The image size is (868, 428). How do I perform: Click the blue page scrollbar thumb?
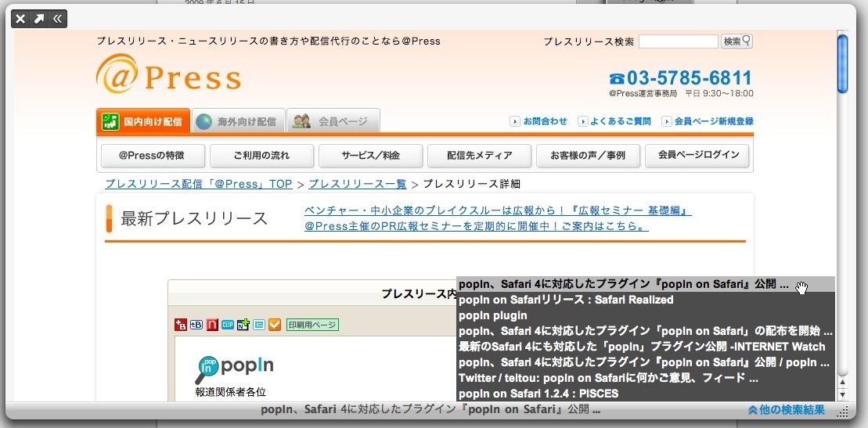pyautogui.click(x=842, y=64)
